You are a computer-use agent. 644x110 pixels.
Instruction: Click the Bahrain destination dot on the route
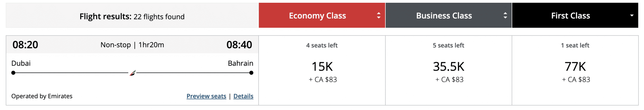251,73
